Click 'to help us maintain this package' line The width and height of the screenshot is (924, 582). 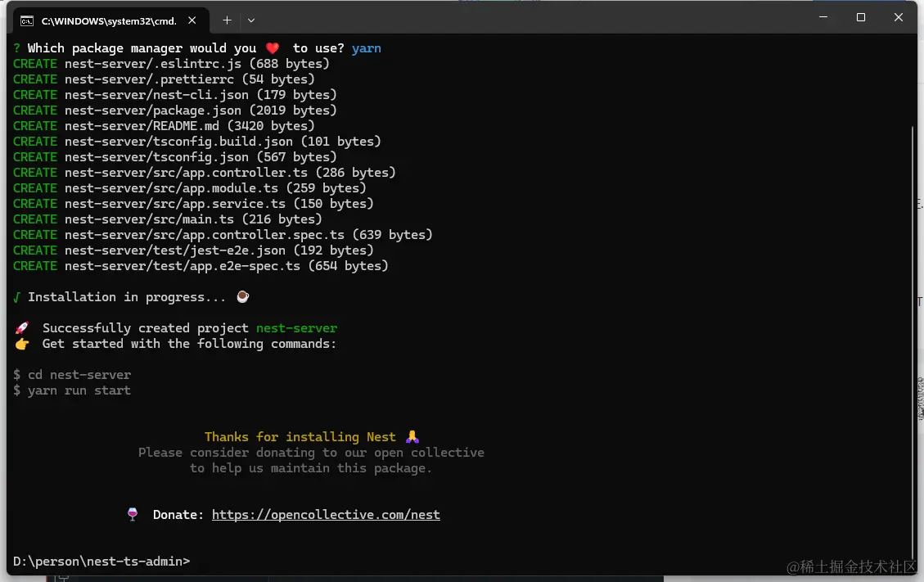tap(310, 468)
